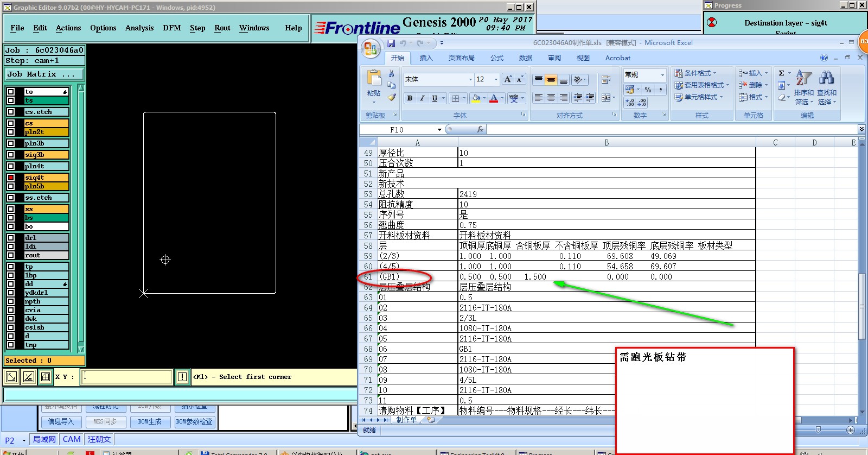The width and height of the screenshot is (868, 455).
Task: Open the Rout menu in Graphic Editor
Action: click(x=222, y=28)
